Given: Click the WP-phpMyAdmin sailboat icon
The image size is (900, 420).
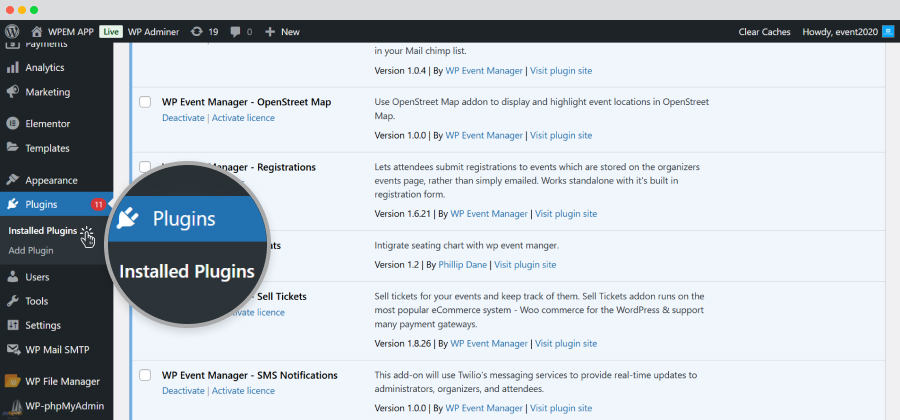Looking at the screenshot, I should click(x=13, y=406).
